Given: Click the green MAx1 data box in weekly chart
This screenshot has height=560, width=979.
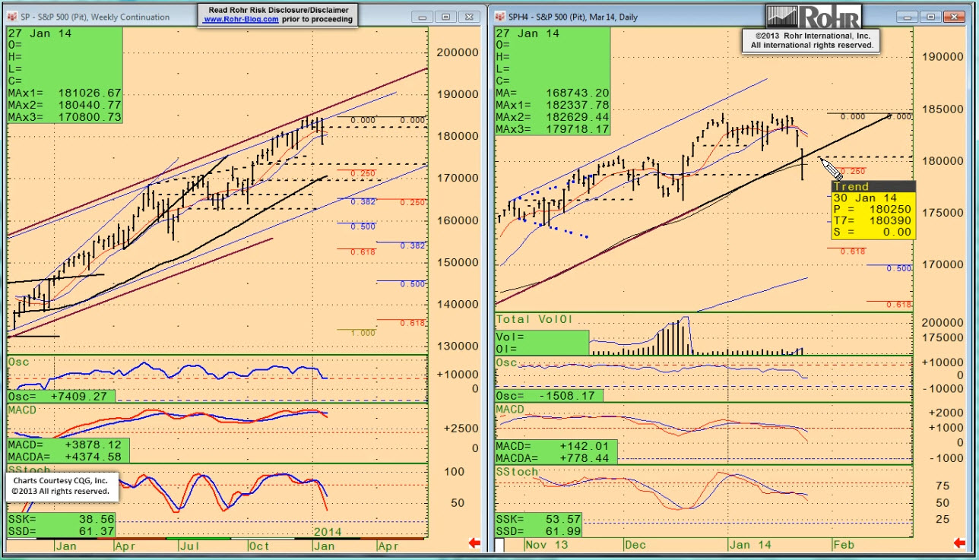Looking at the screenshot, I should tap(65, 93).
